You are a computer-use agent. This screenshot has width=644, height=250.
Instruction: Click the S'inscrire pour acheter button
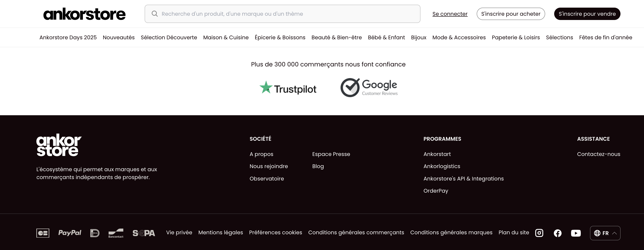pos(511,14)
